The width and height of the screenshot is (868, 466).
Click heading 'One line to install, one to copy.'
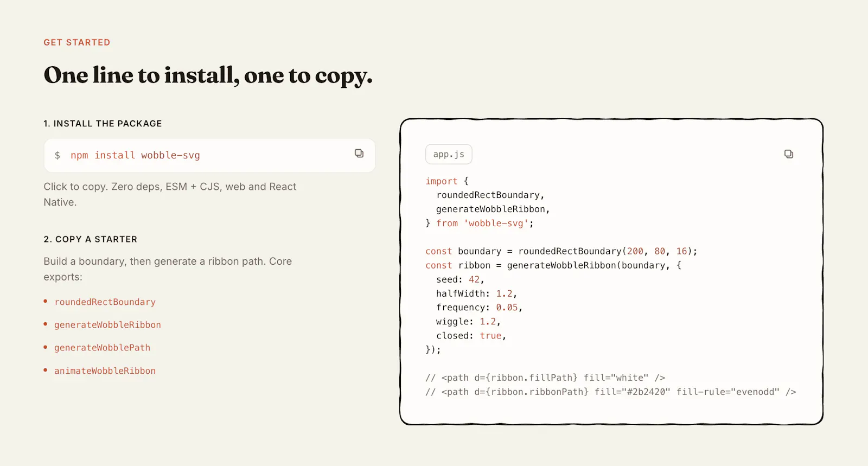point(208,75)
